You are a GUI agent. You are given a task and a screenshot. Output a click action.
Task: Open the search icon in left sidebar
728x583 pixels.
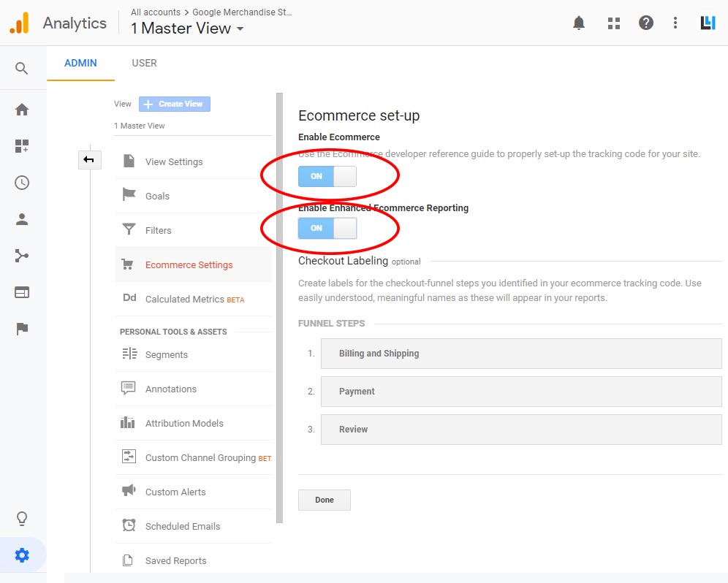(22, 69)
